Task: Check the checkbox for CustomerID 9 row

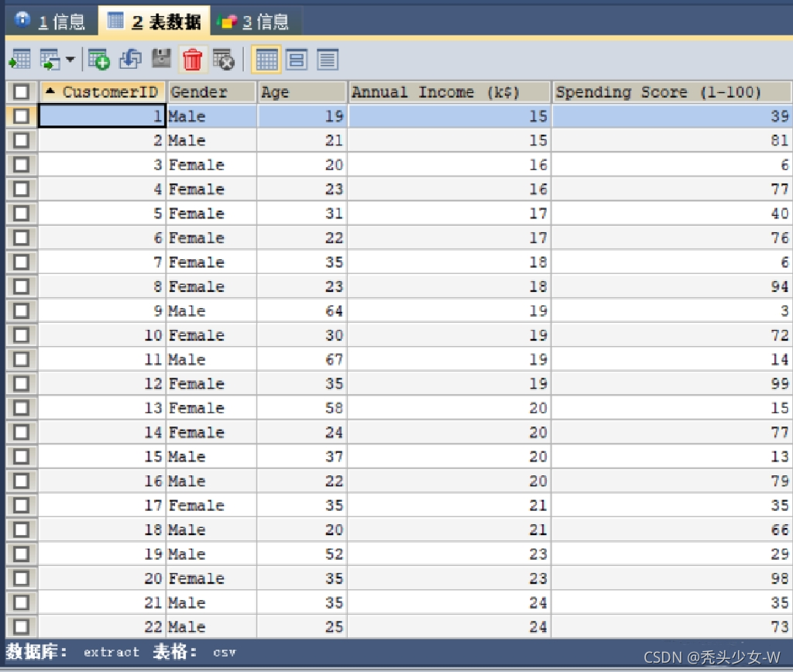Action: [x=21, y=310]
